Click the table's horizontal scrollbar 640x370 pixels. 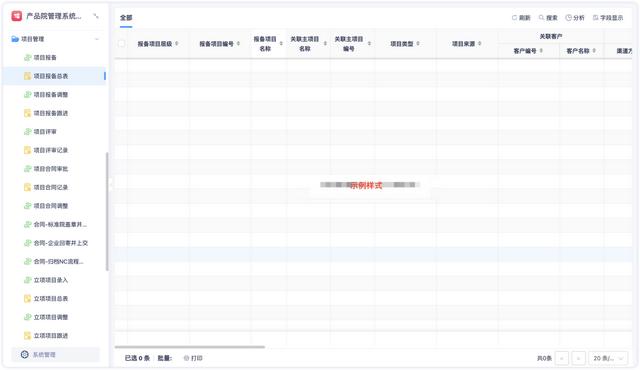point(190,347)
